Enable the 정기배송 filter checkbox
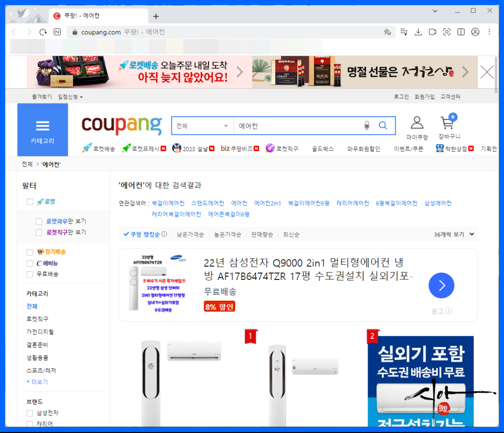Viewport: 504px width, 433px height. (30, 252)
